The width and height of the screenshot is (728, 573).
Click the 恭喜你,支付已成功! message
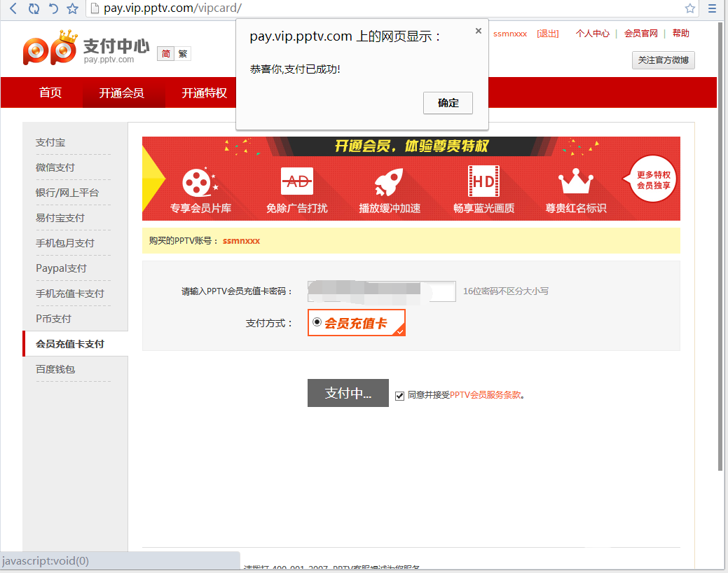[295, 69]
